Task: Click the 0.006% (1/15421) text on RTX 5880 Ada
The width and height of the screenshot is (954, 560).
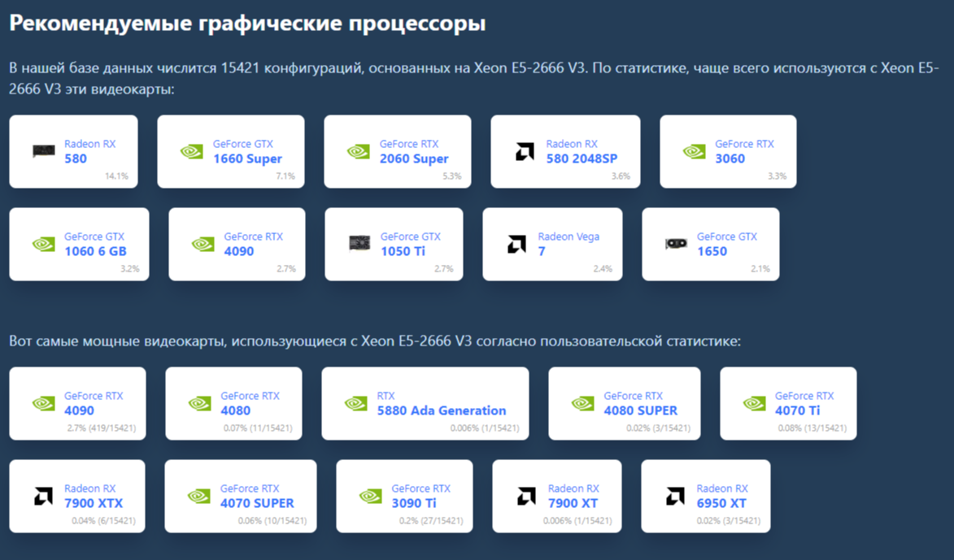Action: (x=485, y=428)
